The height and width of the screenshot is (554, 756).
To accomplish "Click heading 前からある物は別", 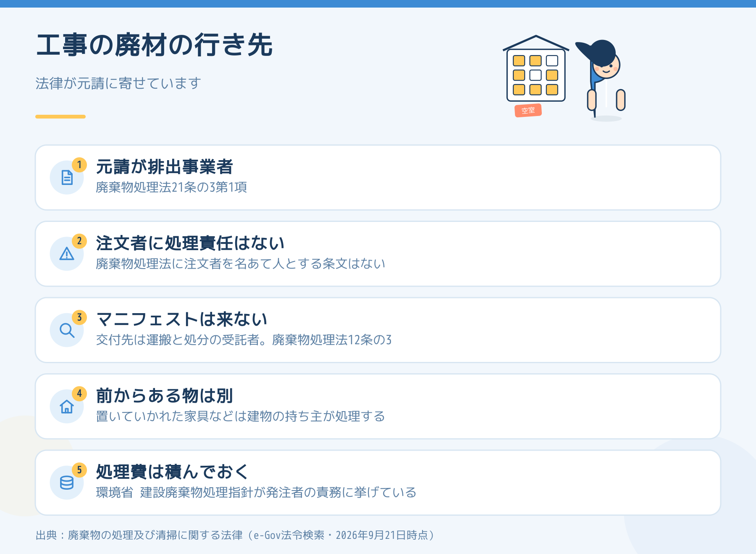I will (x=164, y=396).
